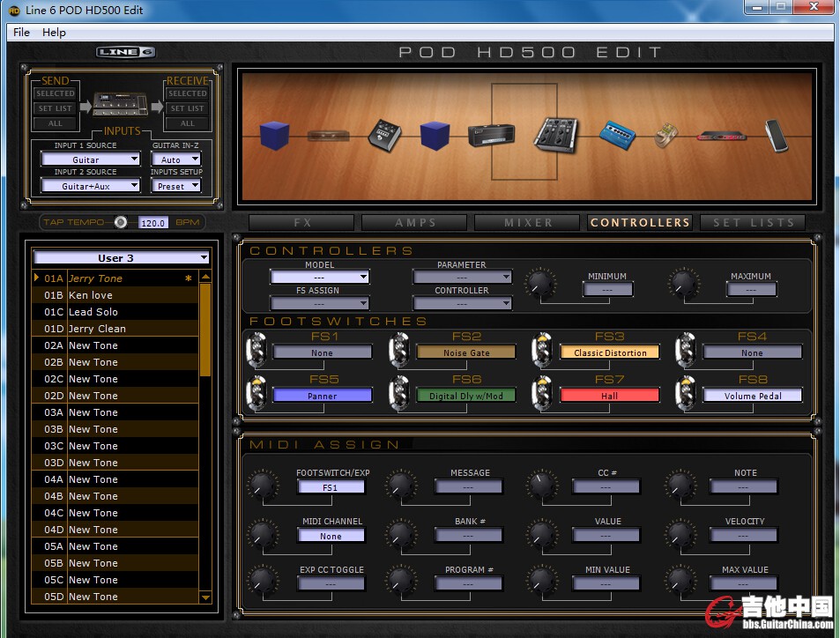Image resolution: width=840 pixels, height=638 pixels.
Task: Open the Input 2 Source Guitar+Aux dropdown
Action: (x=91, y=186)
